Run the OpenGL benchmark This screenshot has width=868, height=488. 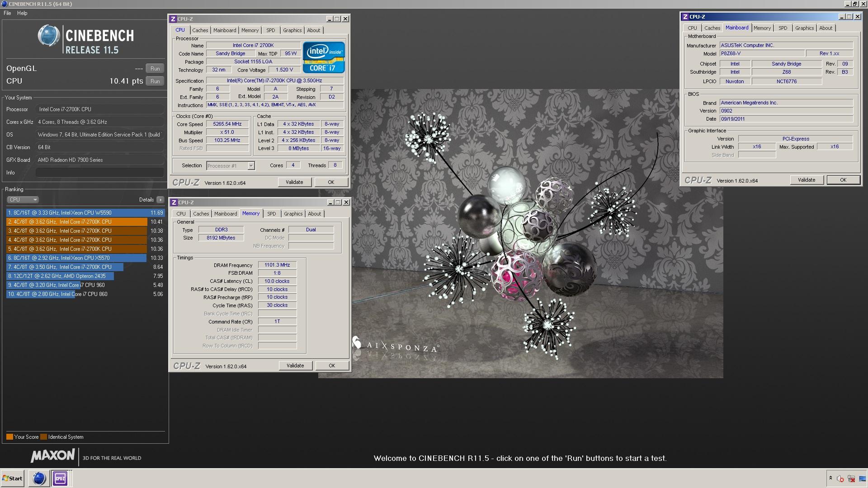tap(155, 69)
